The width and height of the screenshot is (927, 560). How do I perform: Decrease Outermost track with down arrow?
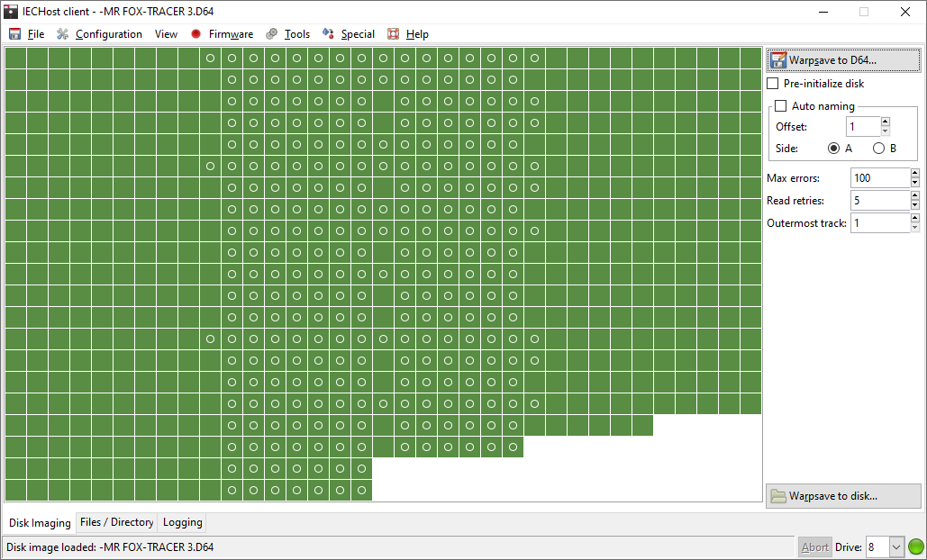point(915,228)
